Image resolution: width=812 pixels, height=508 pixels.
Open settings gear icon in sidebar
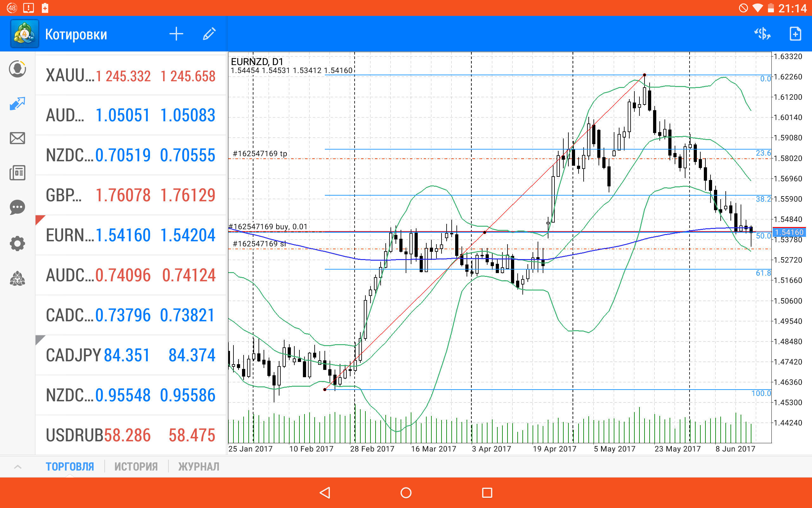17,243
